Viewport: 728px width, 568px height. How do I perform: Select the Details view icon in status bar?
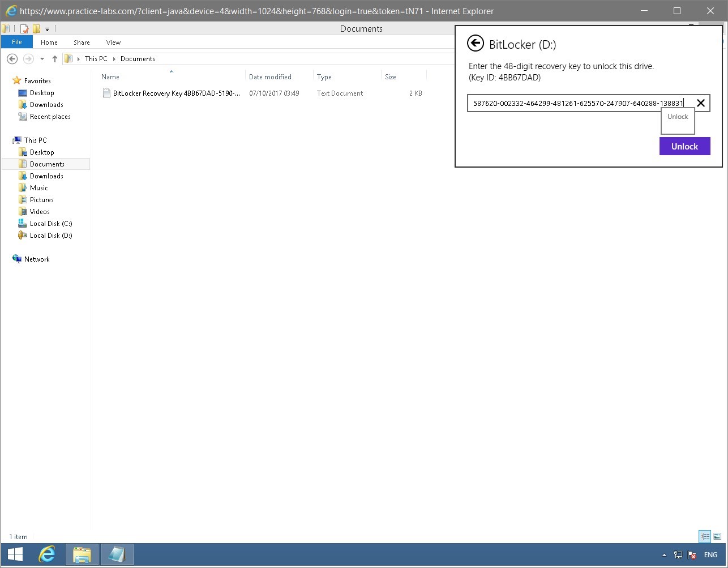coord(705,536)
